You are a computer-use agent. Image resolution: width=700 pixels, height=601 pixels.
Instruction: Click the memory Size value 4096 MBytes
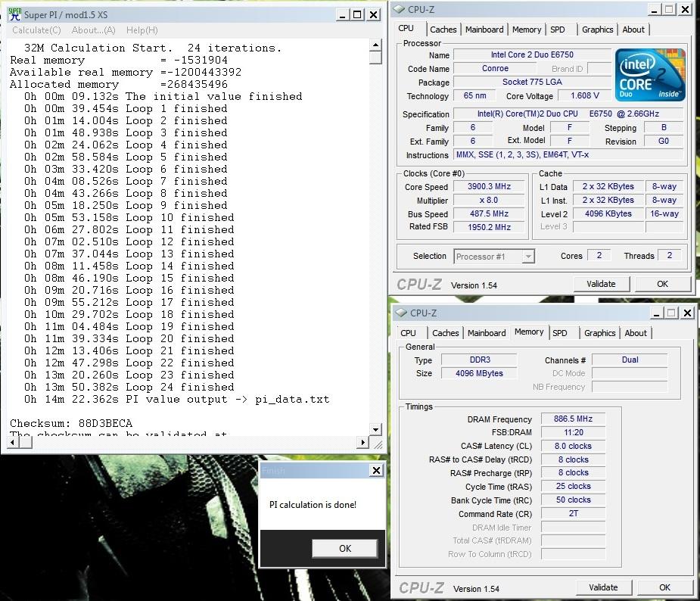(x=480, y=373)
